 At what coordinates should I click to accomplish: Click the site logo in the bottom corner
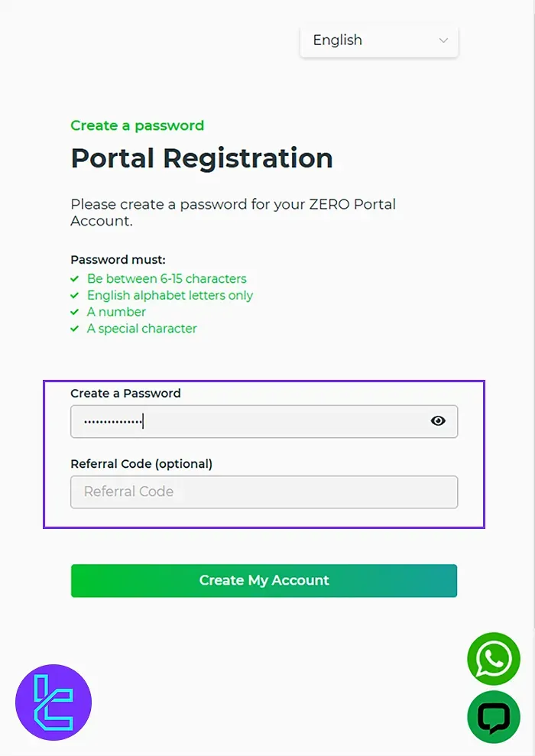[53, 702]
